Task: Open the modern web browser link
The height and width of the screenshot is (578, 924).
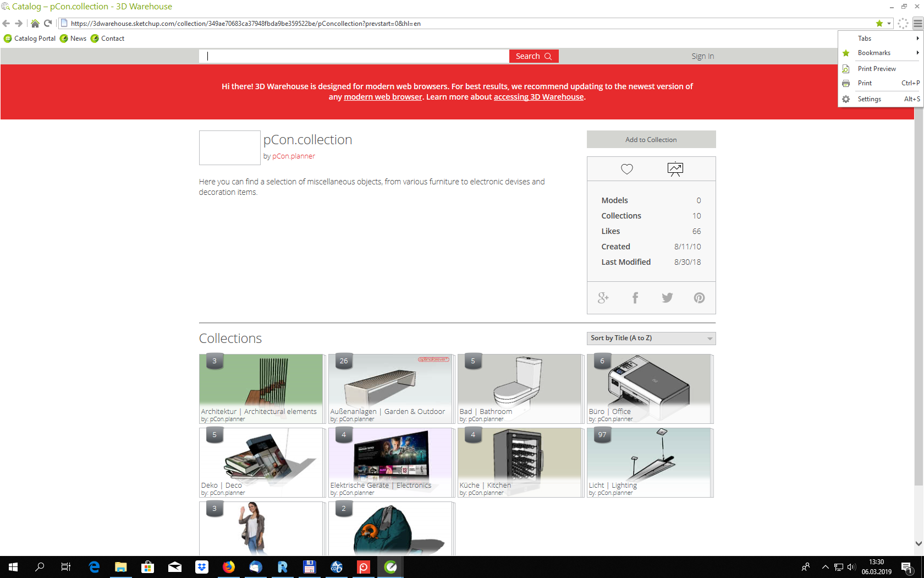Action: click(x=383, y=97)
